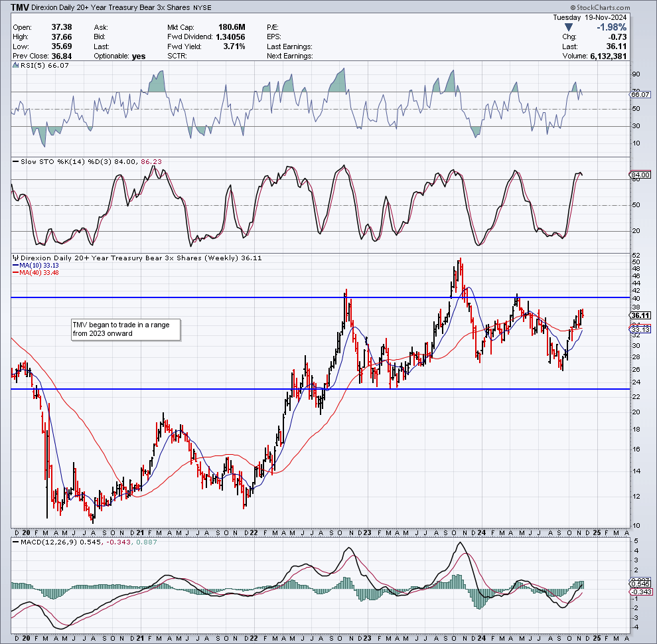Click the 36.11 last-price label on the right axis

pos(642,315)
